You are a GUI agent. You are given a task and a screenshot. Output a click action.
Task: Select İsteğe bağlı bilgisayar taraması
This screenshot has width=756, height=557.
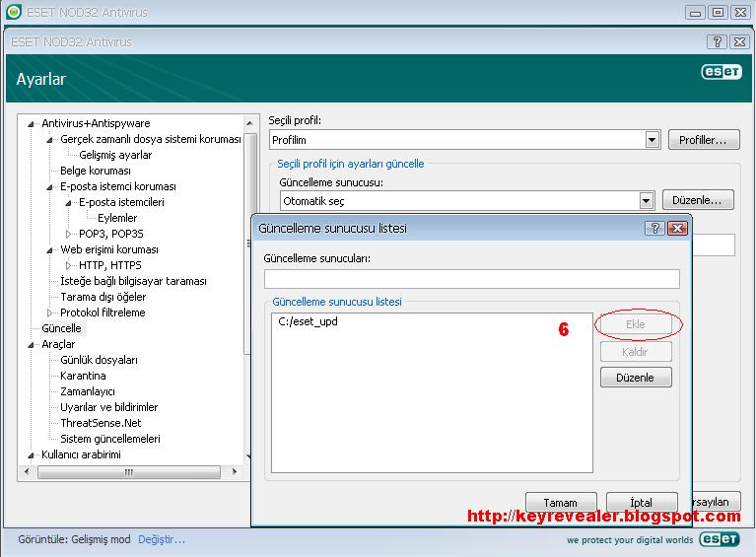point(133,281)
